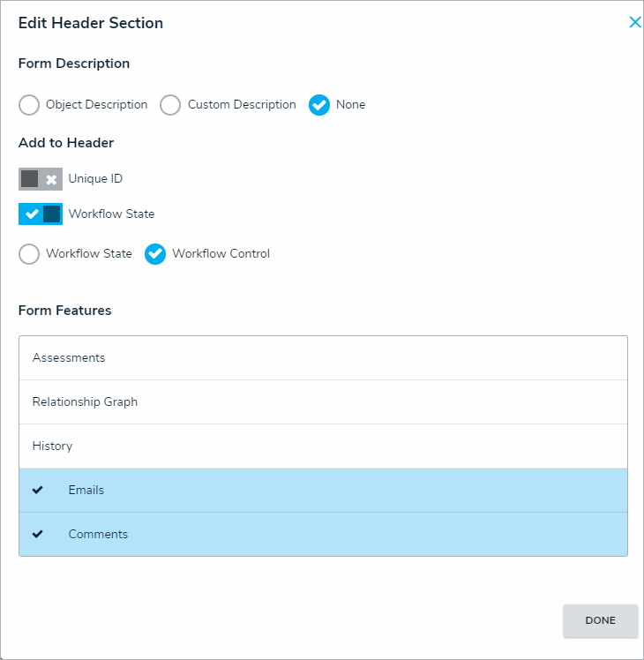Click the Edit Header Section title
Viewport: 644px width, 660px height.
click(x=91, y=24)
